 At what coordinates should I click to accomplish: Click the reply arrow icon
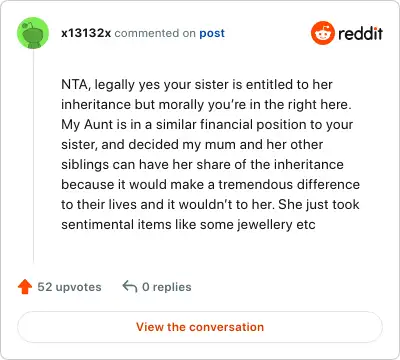coord(130,287)
